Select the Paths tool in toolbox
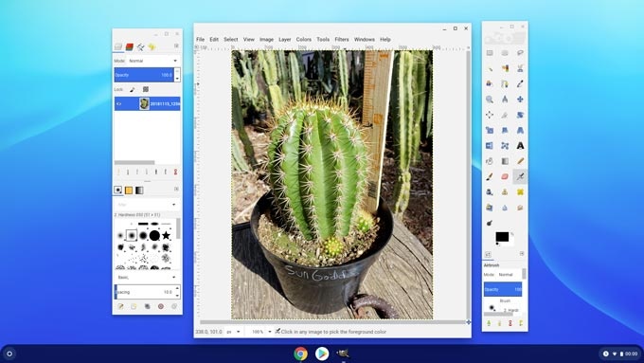Screen dimensions: 644x363 tap(505, 83)
